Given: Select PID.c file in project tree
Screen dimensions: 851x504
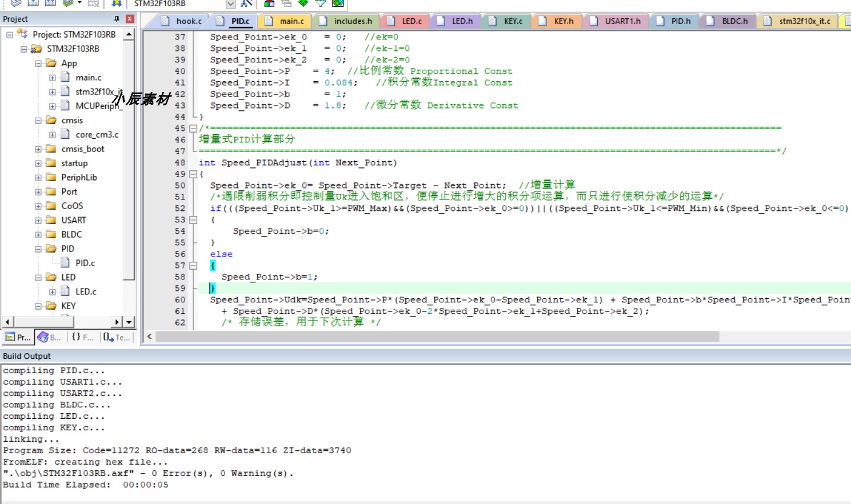Looking at the screenshot, I should pyautogui.click(x=85, y=263).
